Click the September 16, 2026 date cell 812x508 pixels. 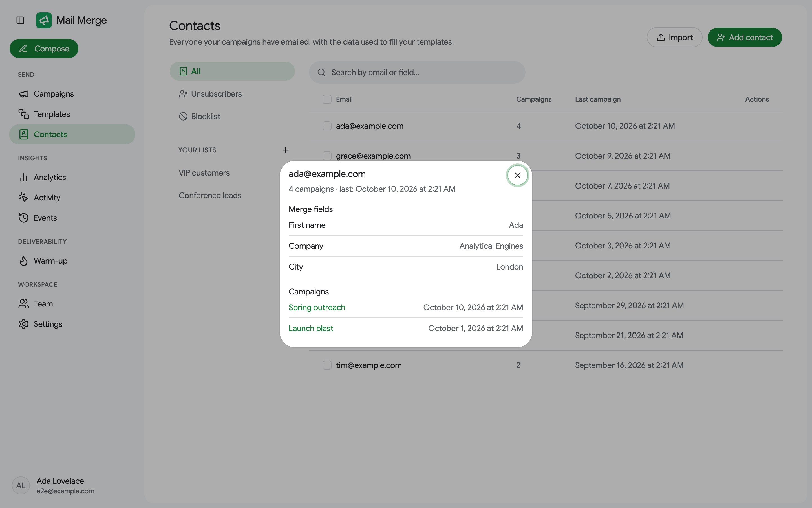(629, 365)
